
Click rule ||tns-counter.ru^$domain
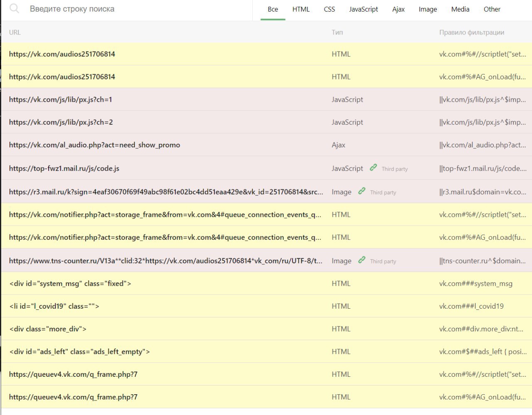(482, 261)
